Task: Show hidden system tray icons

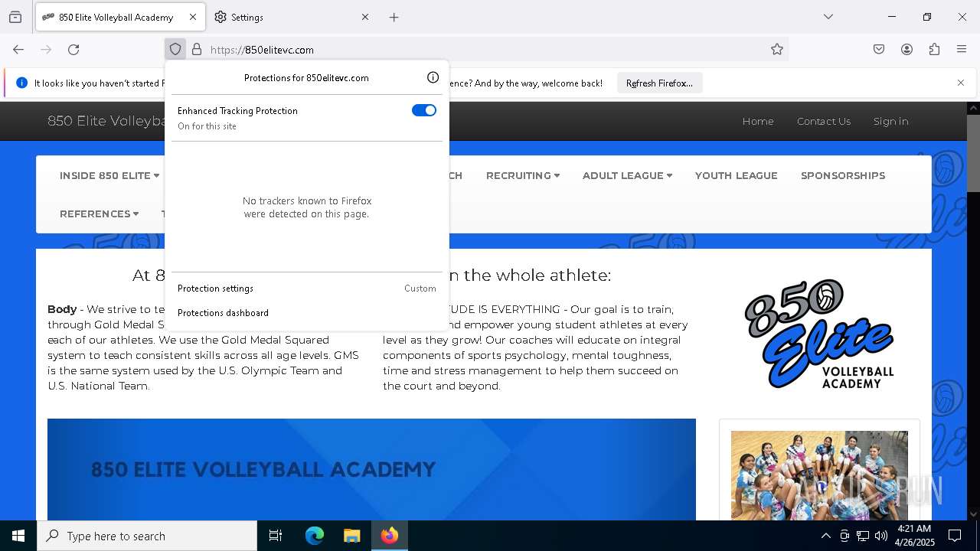Action: click(825, 536)
